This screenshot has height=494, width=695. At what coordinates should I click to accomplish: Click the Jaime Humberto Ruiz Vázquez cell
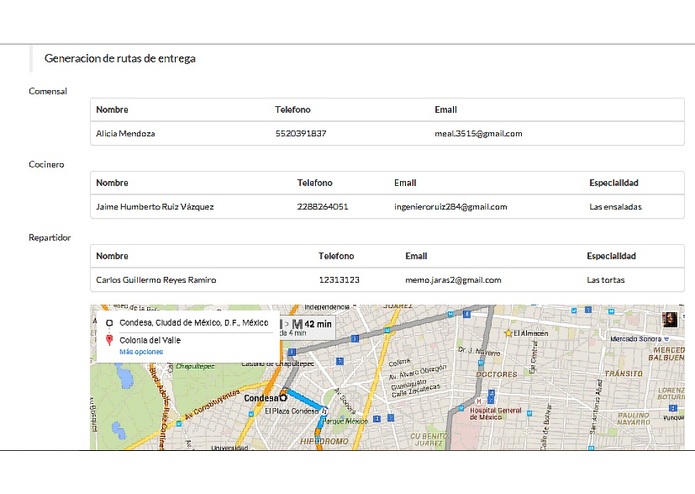click(x=155, y=207)
